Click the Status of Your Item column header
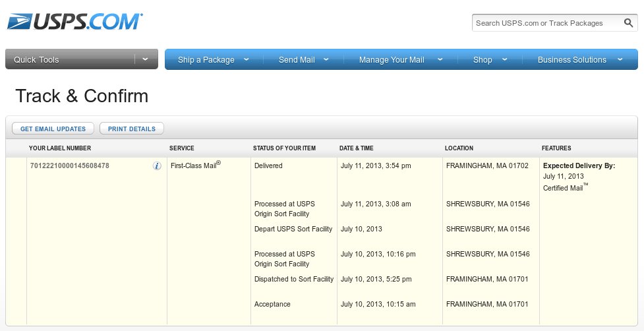 284,148
